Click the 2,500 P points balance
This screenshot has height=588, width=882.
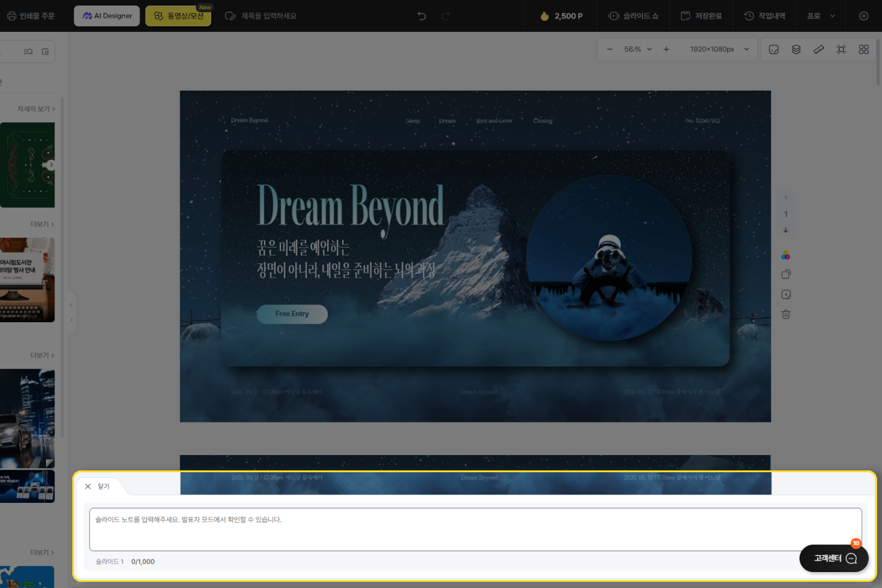pos(562,16)
